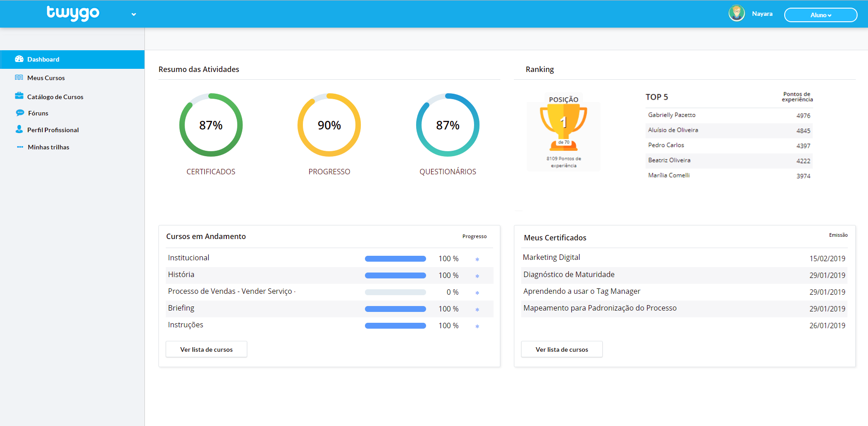
Task: Click the Meus Cursos book icon
Action: click(x=19, y=78)
